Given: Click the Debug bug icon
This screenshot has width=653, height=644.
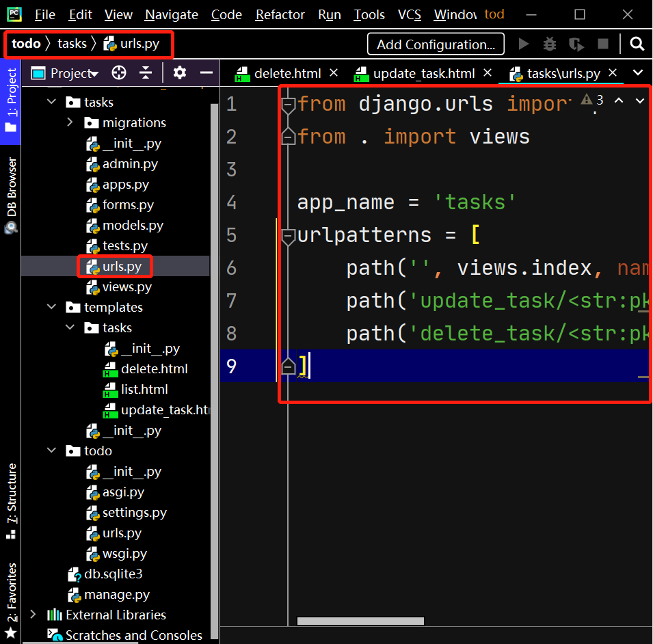Looking at the screenshot, I should pos(550,44).
